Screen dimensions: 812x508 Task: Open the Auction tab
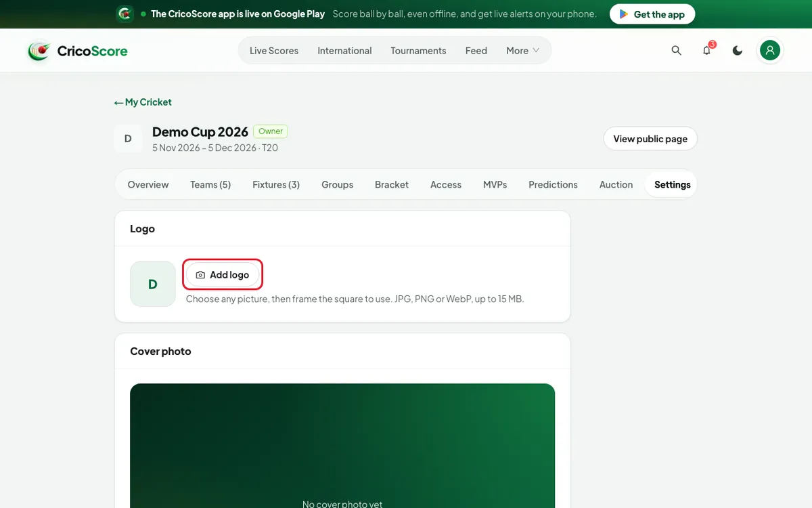pyautogui.click(x=616, y=184)
